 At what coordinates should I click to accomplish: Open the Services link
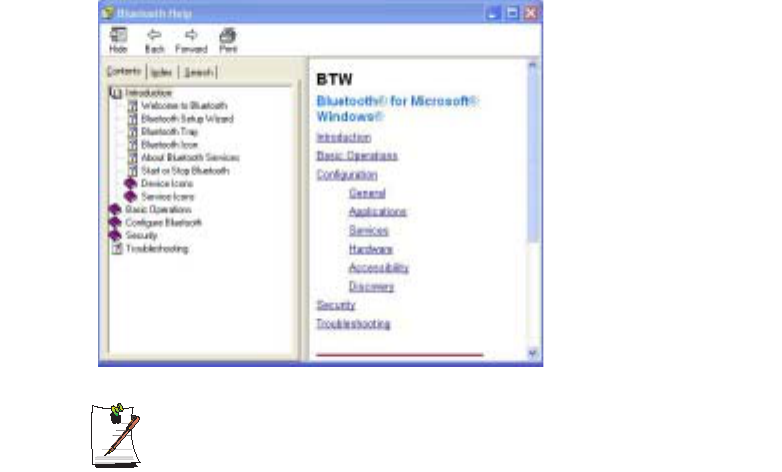tap(369, 231)
